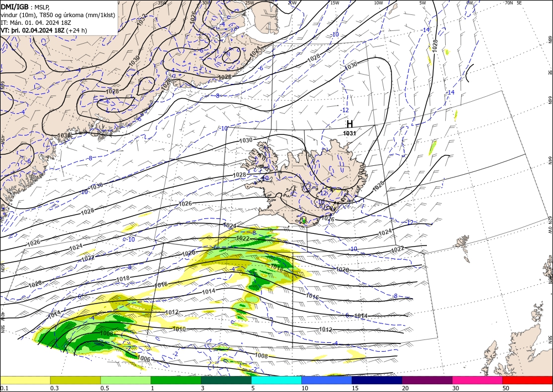Image resolution: width=553 pixels, height=392 pixels.
Task: Click the "1031" pressure value under H
Action: coord(349,133)
